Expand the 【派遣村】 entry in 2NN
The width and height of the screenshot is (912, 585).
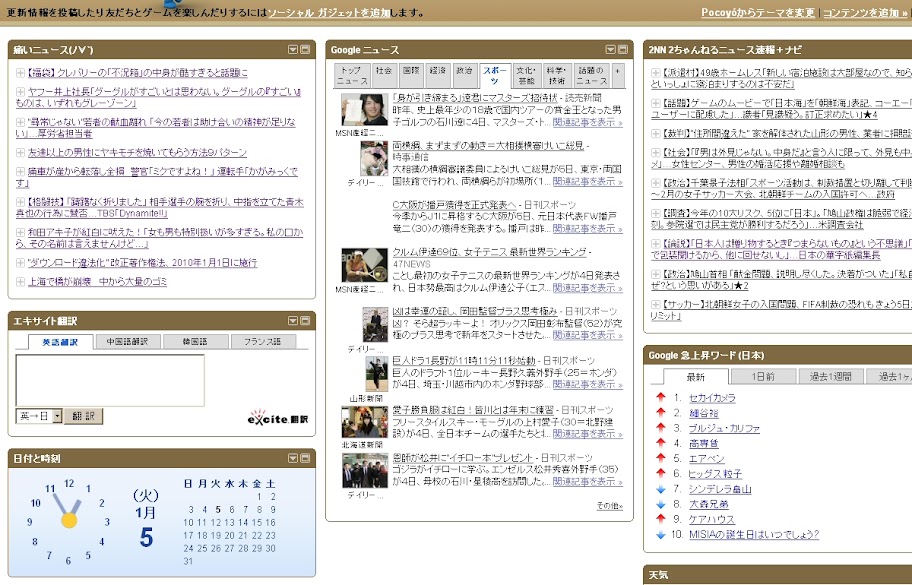656,73
